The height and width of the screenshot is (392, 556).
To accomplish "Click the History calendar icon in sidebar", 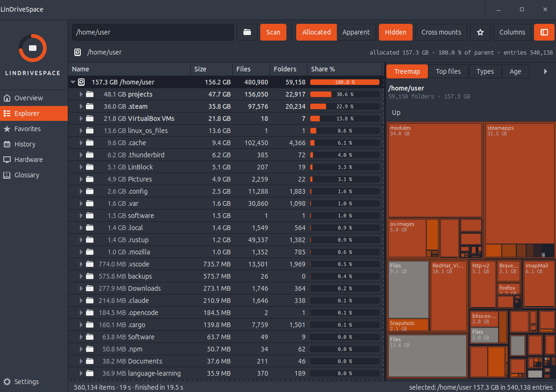I will pos(7,144).
